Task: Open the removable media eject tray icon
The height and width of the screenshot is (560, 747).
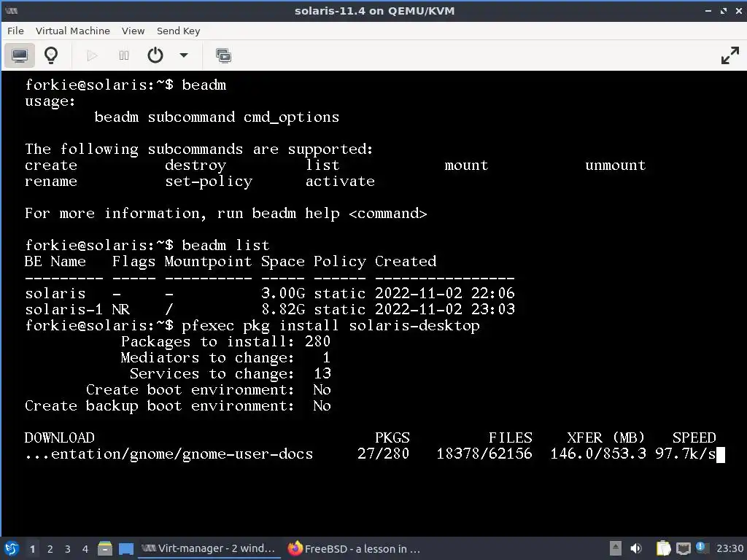Action: 616,548
